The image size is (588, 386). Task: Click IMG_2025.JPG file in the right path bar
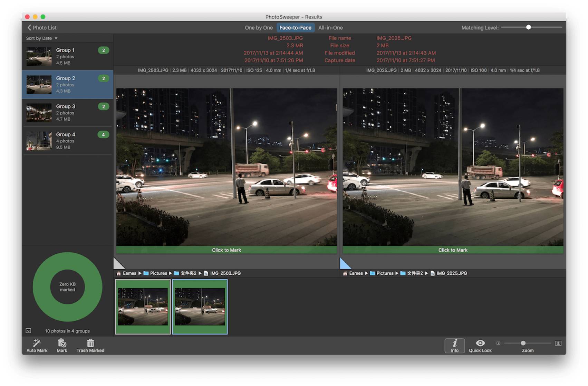point(449,273)
